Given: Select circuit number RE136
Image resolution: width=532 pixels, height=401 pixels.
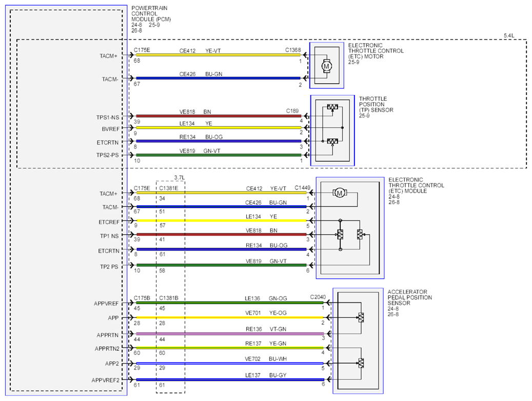Looking at the screenshot, I should [x=254, y=329].
